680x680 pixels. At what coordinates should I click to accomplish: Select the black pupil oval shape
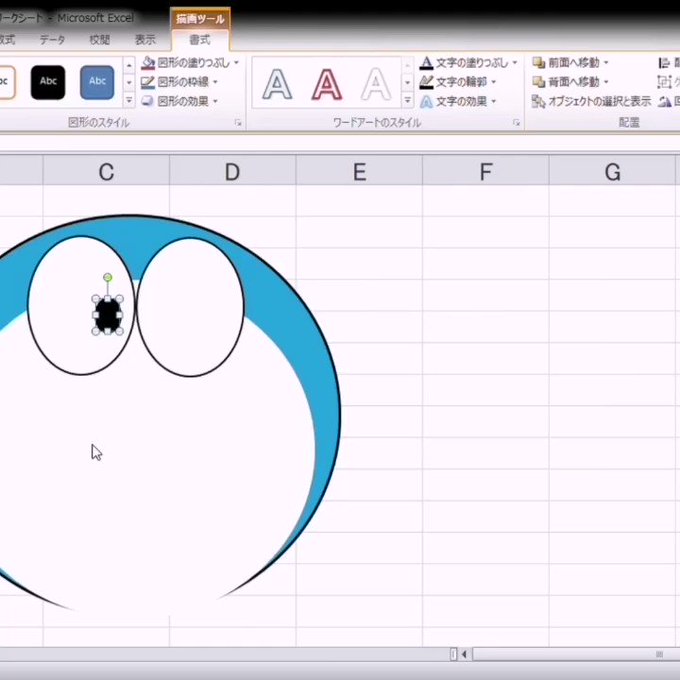click(108, 315)
